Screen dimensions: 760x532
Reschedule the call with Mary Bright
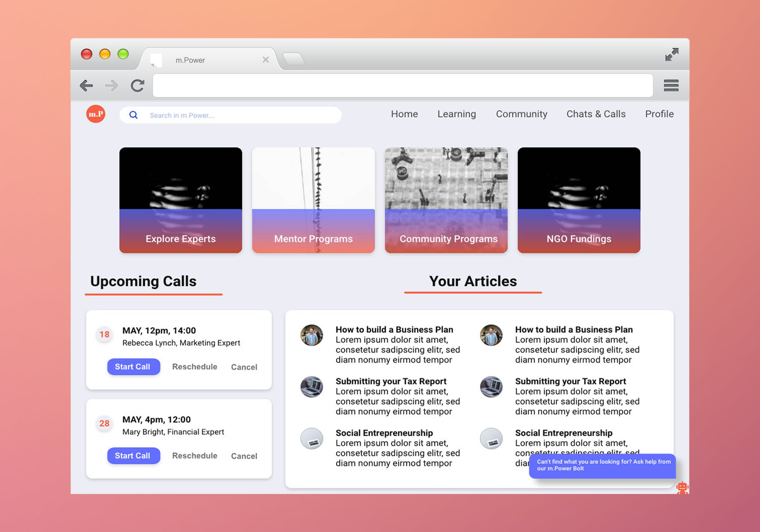pyautogui.click(x=195, y=456)
